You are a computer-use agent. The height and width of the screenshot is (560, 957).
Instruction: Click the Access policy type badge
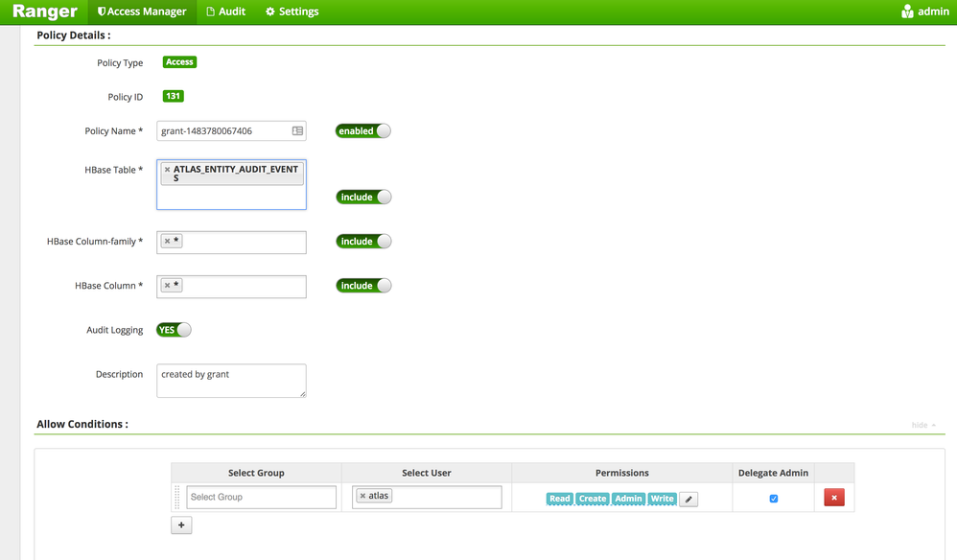[179, 62]
